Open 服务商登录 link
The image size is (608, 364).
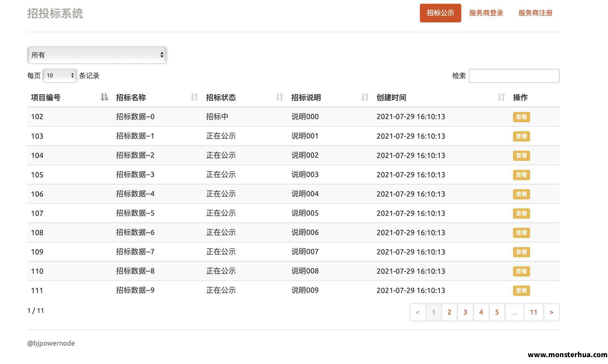486,13
